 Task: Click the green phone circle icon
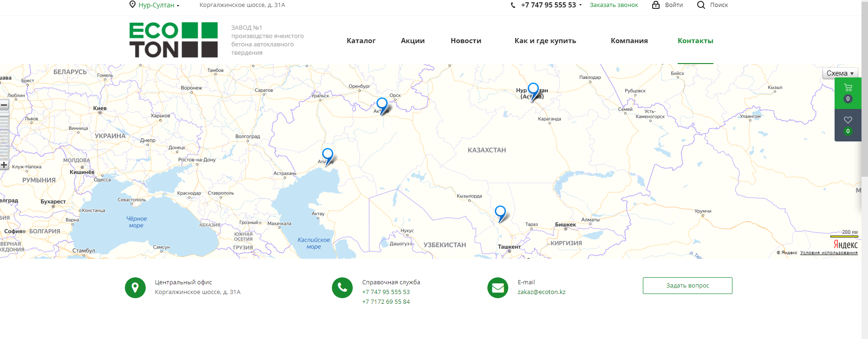(x=342, y=288)
